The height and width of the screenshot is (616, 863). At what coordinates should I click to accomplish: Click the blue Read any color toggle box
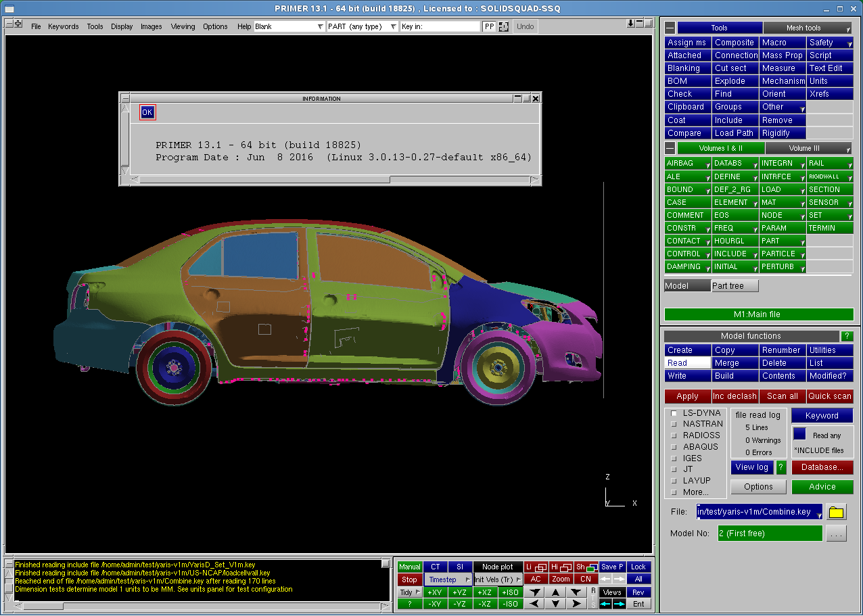800,435
